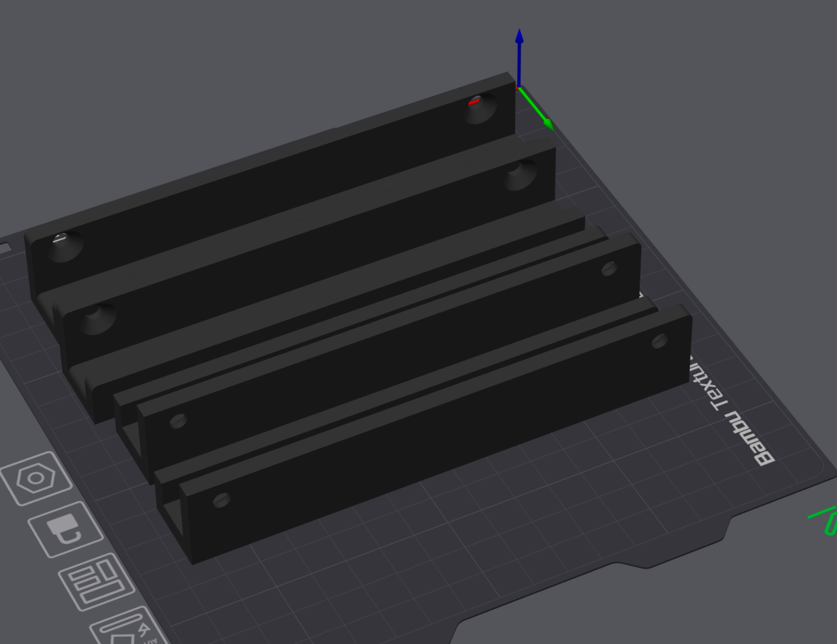Click the left countersunk hole on rearmost rail
This screenshot has height=644, width=837.
point(65,247)
